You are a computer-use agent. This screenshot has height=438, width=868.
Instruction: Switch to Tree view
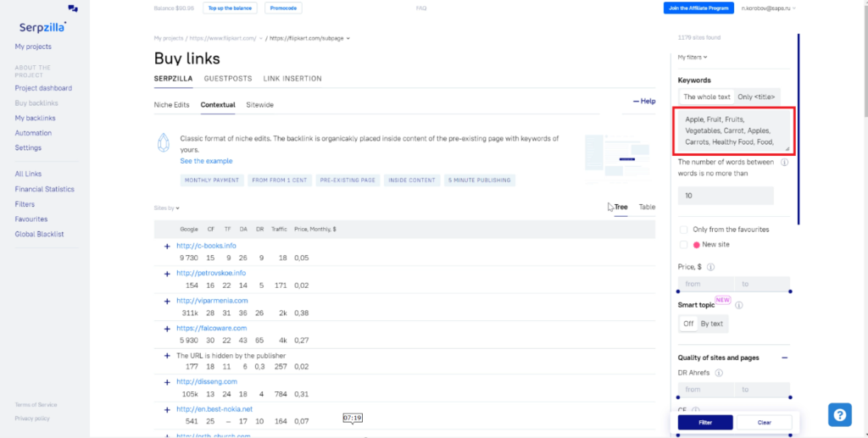coord(620,208)
